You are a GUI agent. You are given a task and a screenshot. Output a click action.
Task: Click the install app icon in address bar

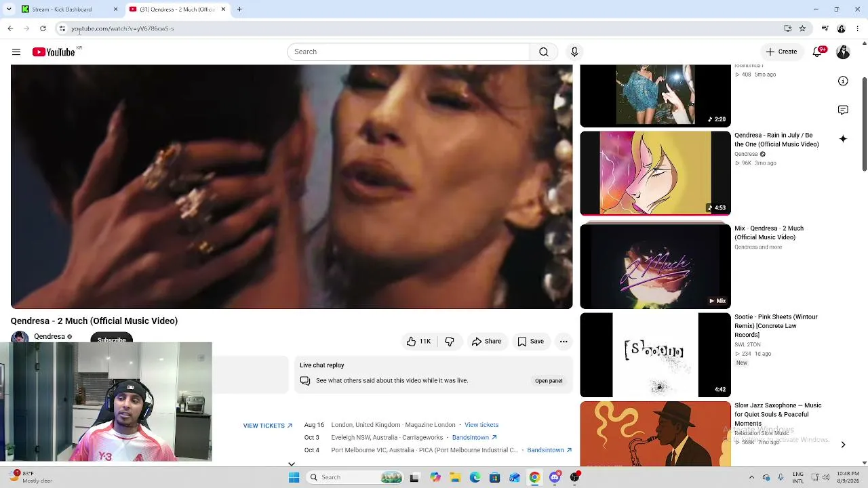pyautogui.click(x=787, y=28)
